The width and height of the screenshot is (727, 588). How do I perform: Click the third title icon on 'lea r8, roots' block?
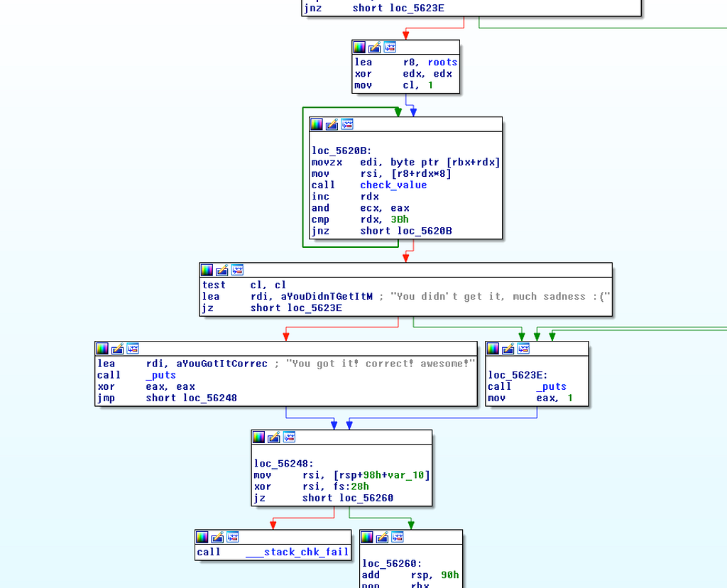click(x=390, y=48)
